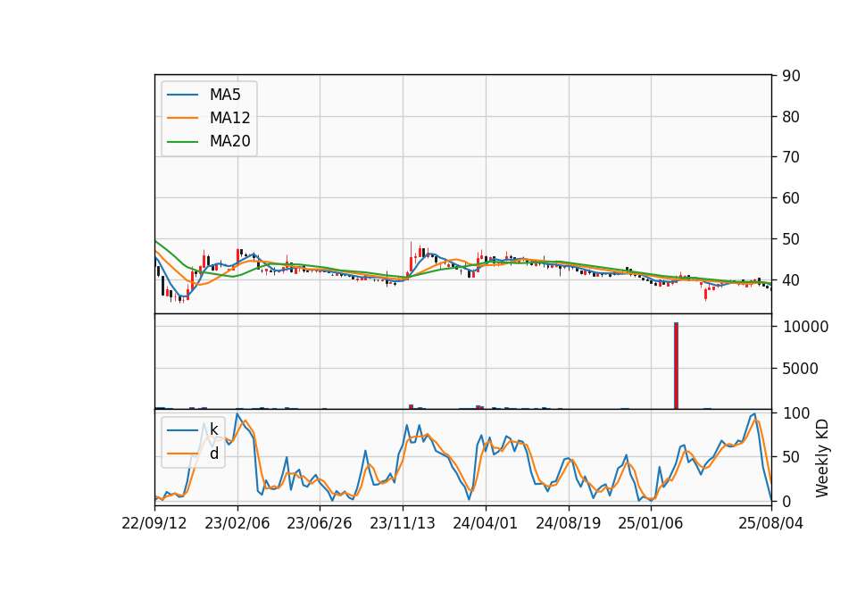Click the 23/11/13 date tick label
This screenshot has height=616, width=857.
click(x=403, y=523)
